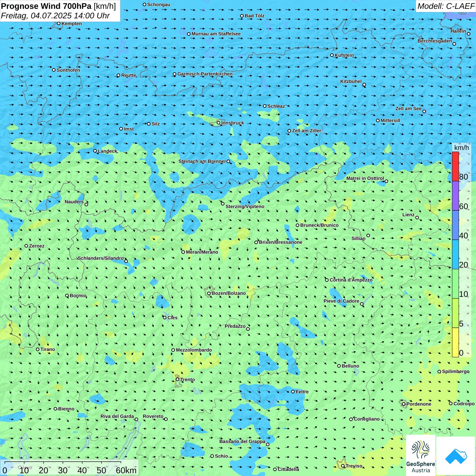476x476 pixels.
Task: Click the '60km' scale bar label
Action: pyautogui.click(x=126, y=470)
